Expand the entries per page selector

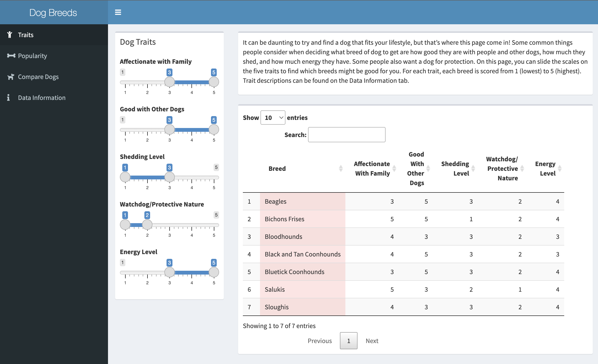pyautogui.click(x=272, y=118)
